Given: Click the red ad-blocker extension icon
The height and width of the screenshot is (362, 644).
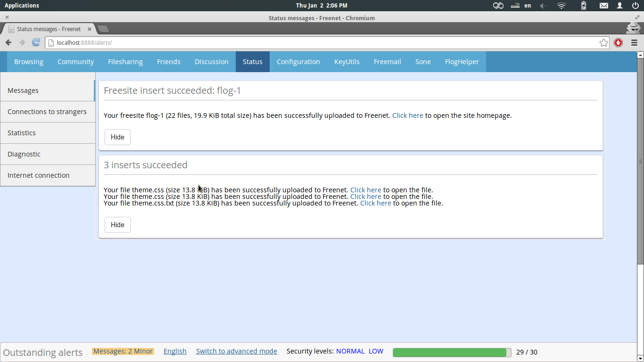Looking at the screenshot, I should (619, 42).
